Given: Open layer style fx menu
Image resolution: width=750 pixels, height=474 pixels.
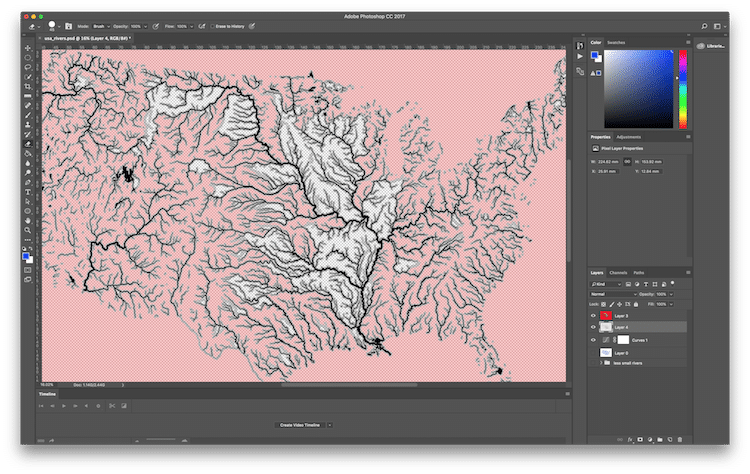Looking at the screenshot, I should (x=630, y=439).
